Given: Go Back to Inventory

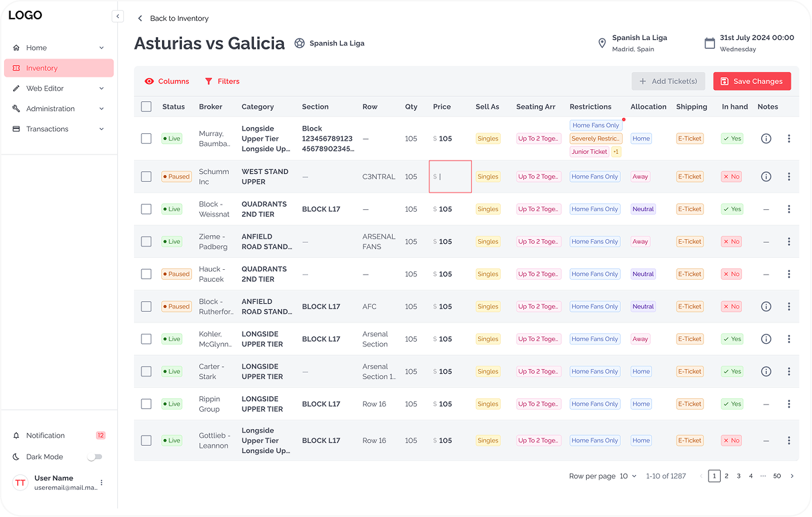Looking at the screenshot, I should [173, 18].
